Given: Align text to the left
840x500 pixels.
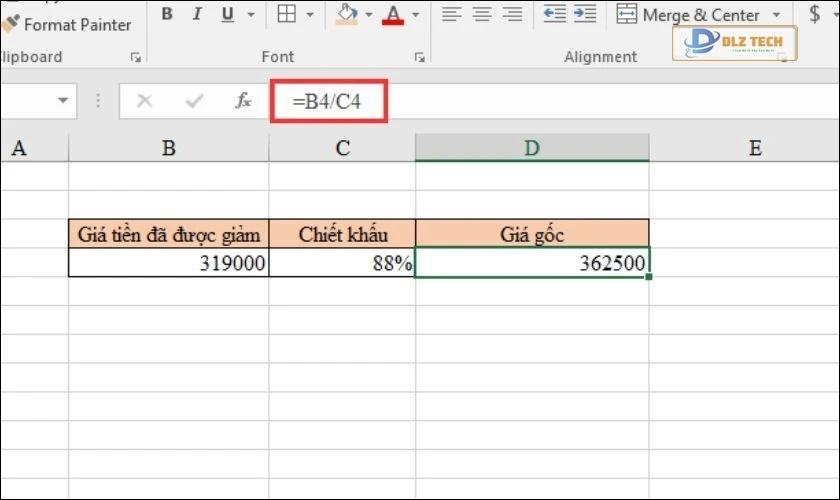Looking at the screenshot, I should [452, 14].
